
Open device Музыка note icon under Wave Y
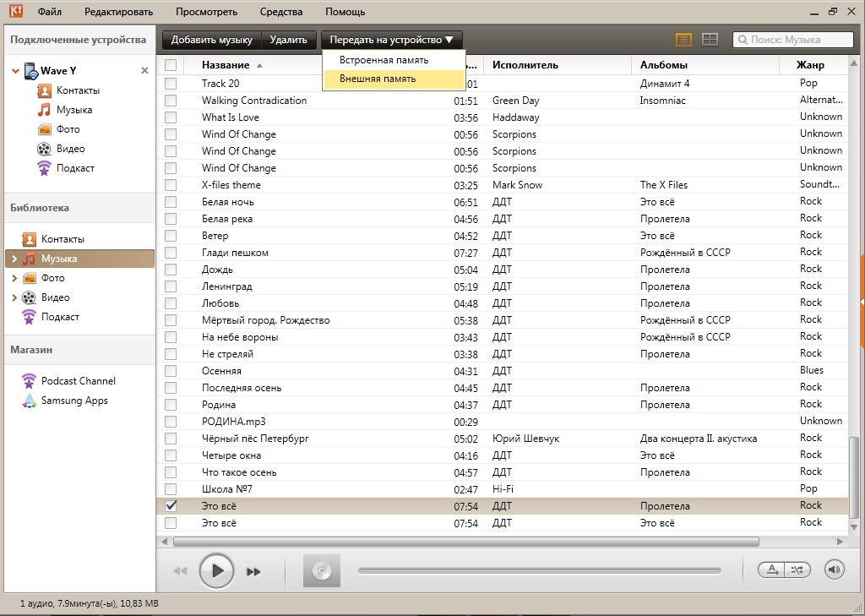coord(44,110)
